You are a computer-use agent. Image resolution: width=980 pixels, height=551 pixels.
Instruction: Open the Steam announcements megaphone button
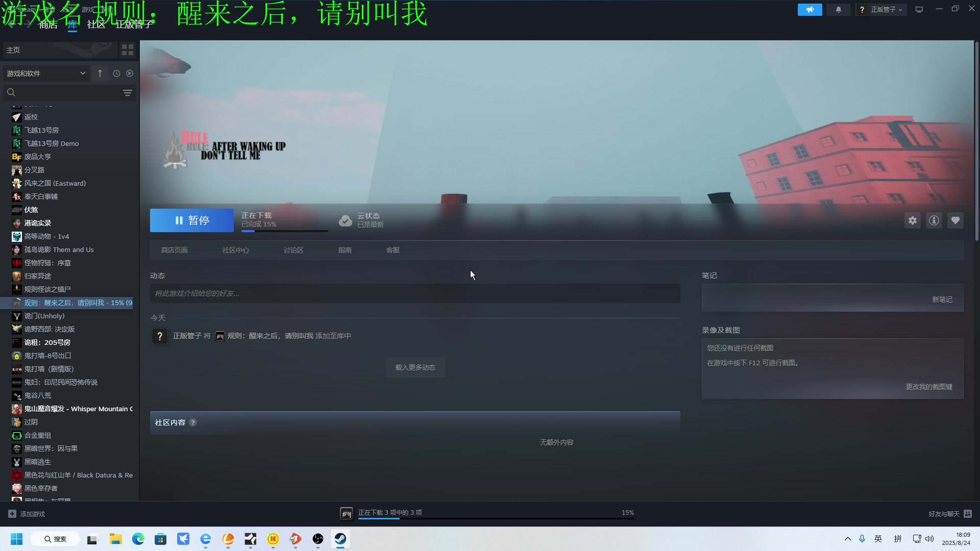(810, 10)
